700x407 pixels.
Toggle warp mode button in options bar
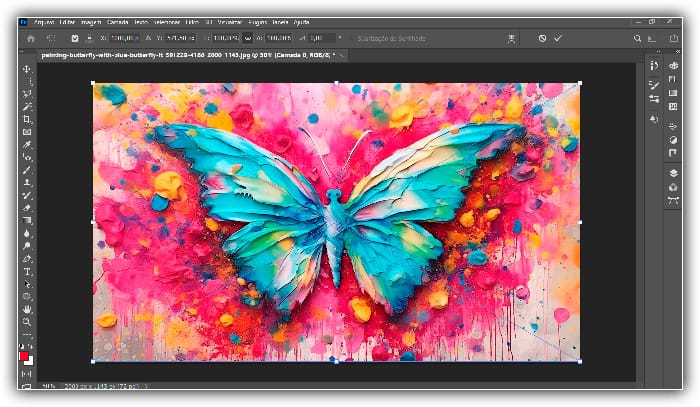pyautogui.click(x=512, y=38)
